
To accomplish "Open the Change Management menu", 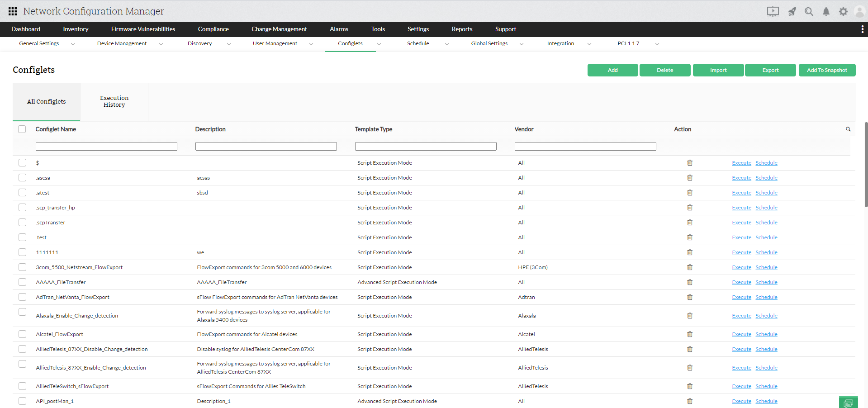I will click(x=279, y=29).
